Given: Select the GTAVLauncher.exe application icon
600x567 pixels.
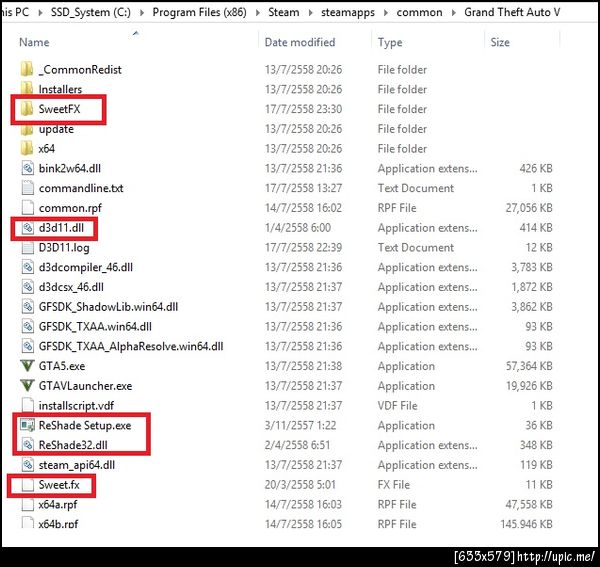Looking at the screenshot, I should [28, 386].
